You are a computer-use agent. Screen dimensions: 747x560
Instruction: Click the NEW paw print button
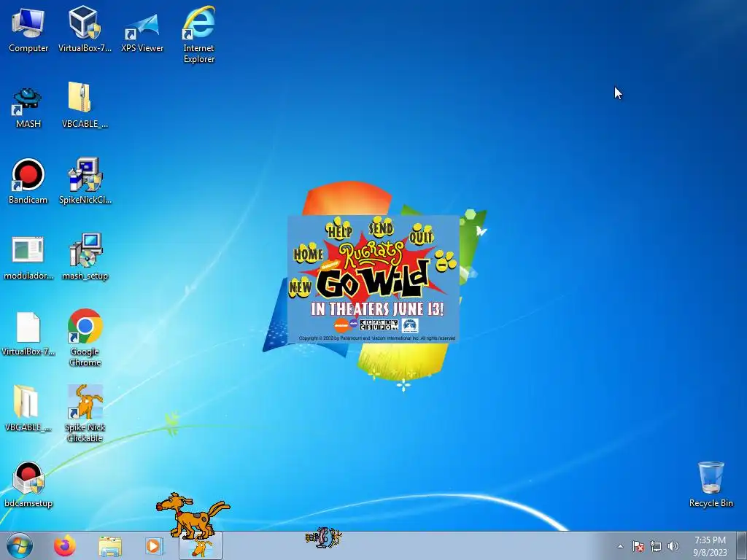(300, 287)
